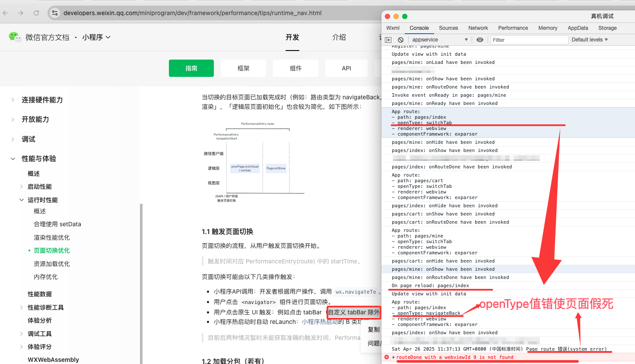Screen dimensions: 635x364
Task: Click the red error icon in console
Action: (x=387, y=357)
